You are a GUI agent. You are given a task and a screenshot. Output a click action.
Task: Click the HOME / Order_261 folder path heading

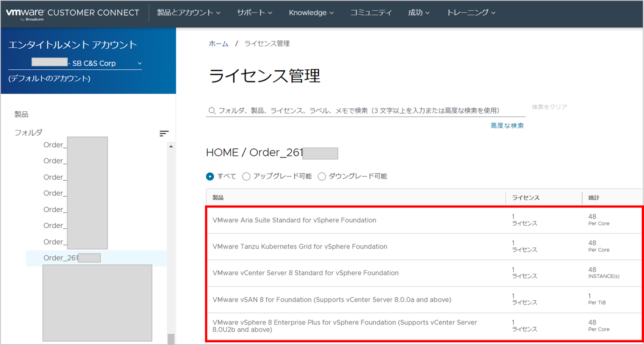[x=272, y=153]
